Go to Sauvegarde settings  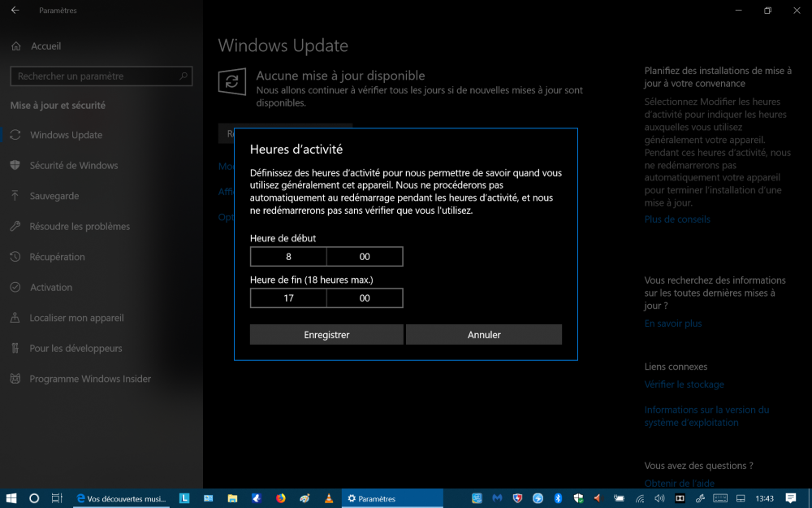pyautogui.click(x=54, y=196)
